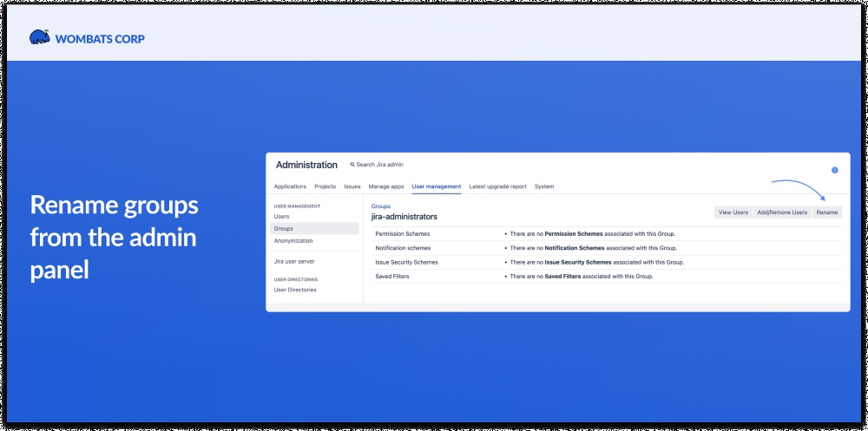Click the Permission Schemes row label

coord(403,234)
